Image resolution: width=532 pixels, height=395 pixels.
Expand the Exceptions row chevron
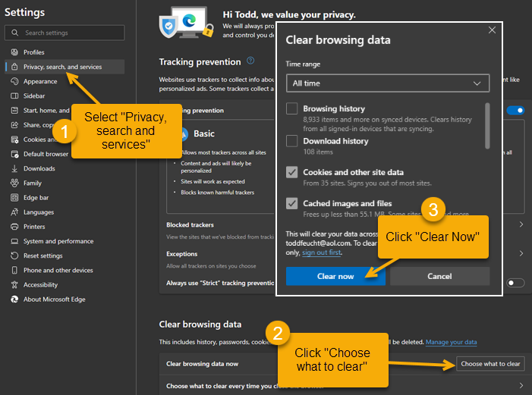(521, 253)
